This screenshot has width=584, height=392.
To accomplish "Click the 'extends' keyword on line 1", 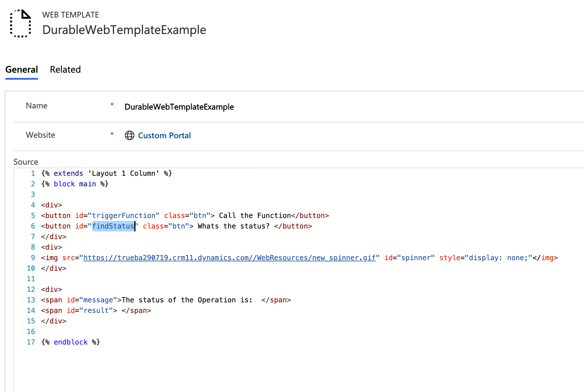I will coord(68,173).
